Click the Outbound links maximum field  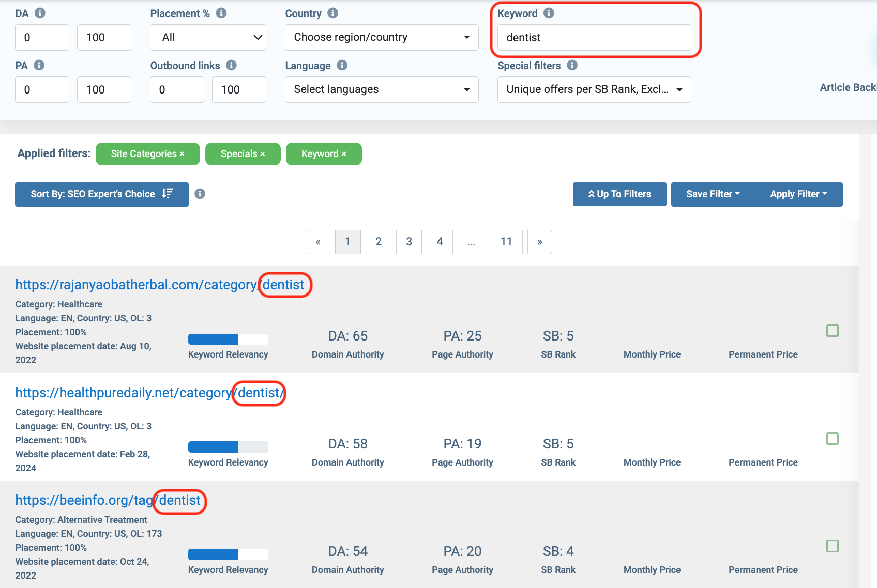(x=239, y=89)
